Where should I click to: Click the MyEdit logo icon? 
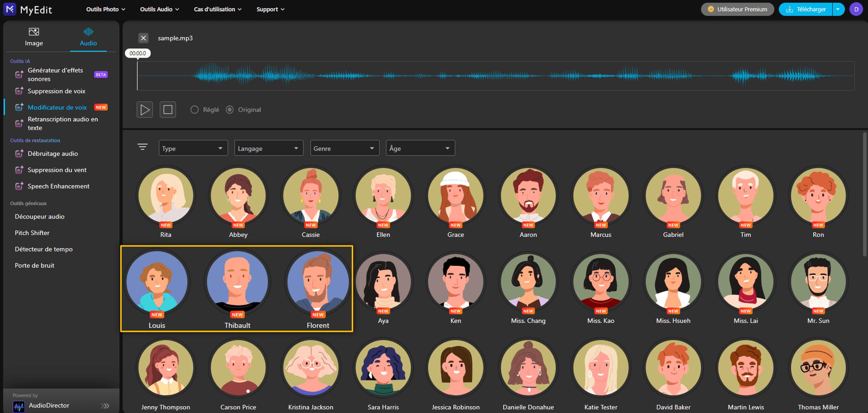(x=10, y=9)
